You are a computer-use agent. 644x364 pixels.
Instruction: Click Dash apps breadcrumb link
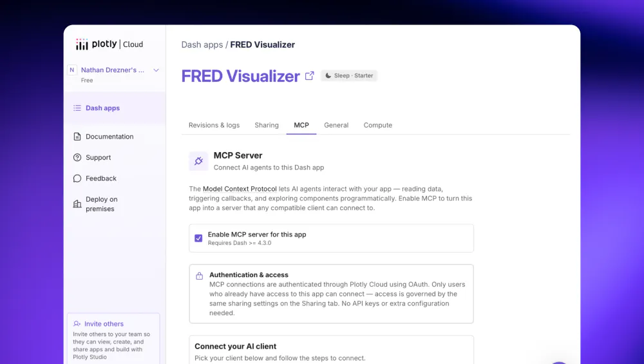202,45
